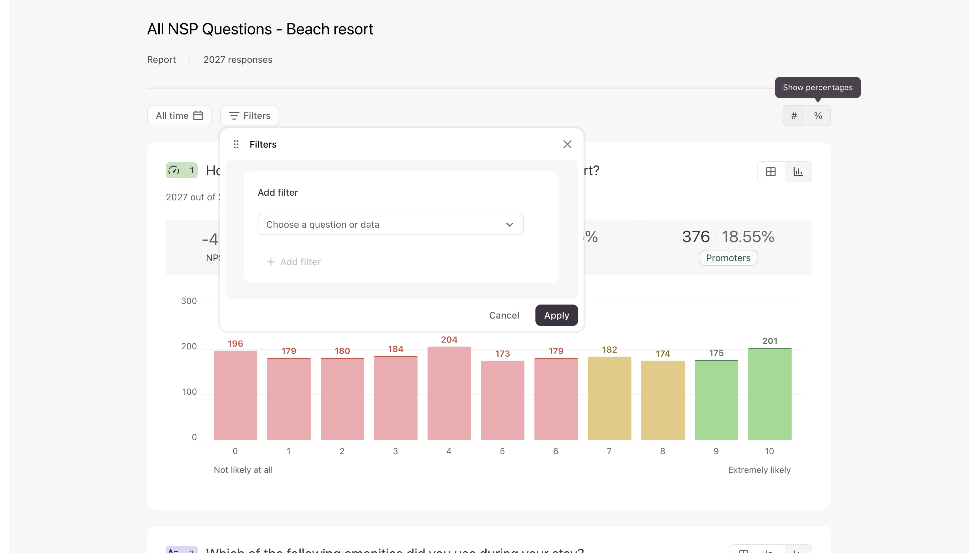Click the green bar for score 10
The height and width of the screenshot is (553, 980).
[x=770, y=394]
